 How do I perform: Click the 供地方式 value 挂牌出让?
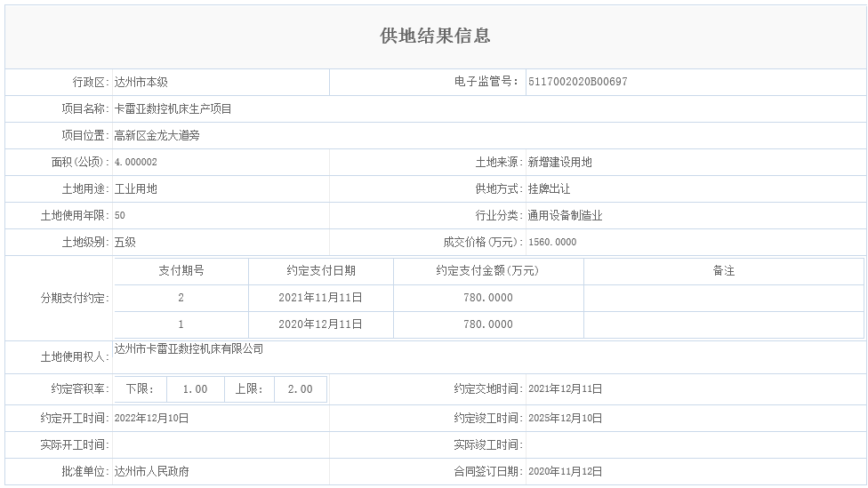coord(549,189)
